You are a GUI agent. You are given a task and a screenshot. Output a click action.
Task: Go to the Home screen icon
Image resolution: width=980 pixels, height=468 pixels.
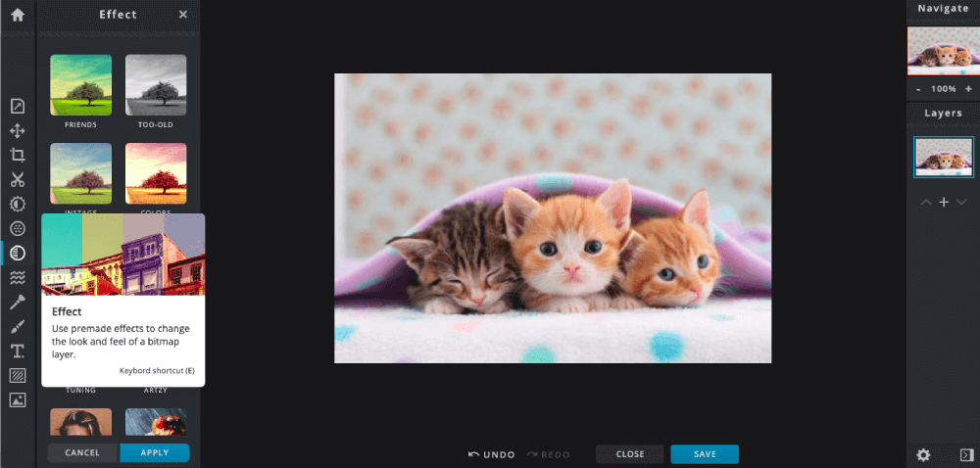(17, 15)
